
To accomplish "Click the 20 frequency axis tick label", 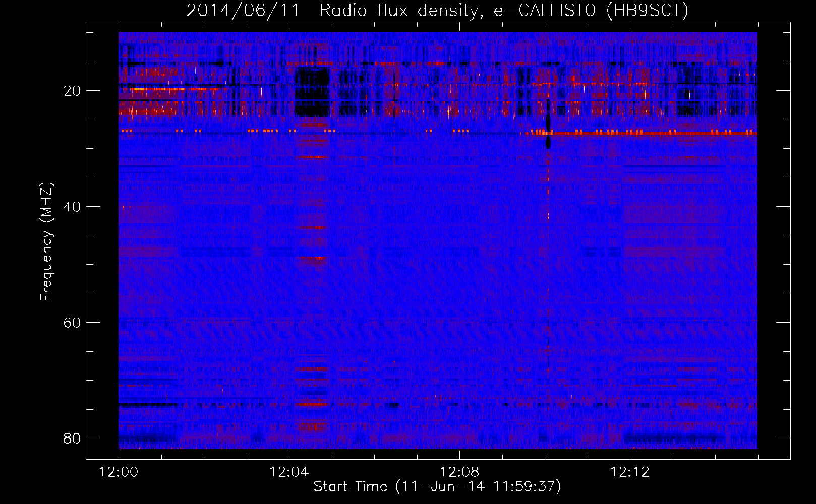I will [x=72, y=91].
